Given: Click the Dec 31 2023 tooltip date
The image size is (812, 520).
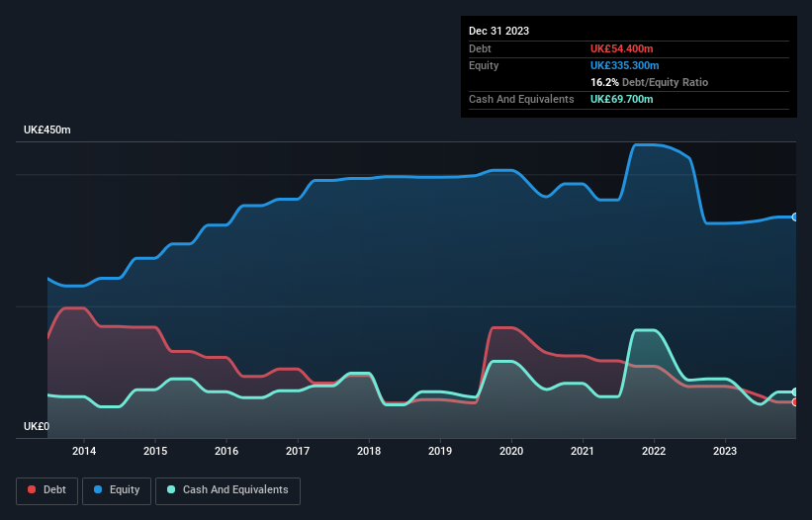Looking at the screenshot, I should pos(498,31).
